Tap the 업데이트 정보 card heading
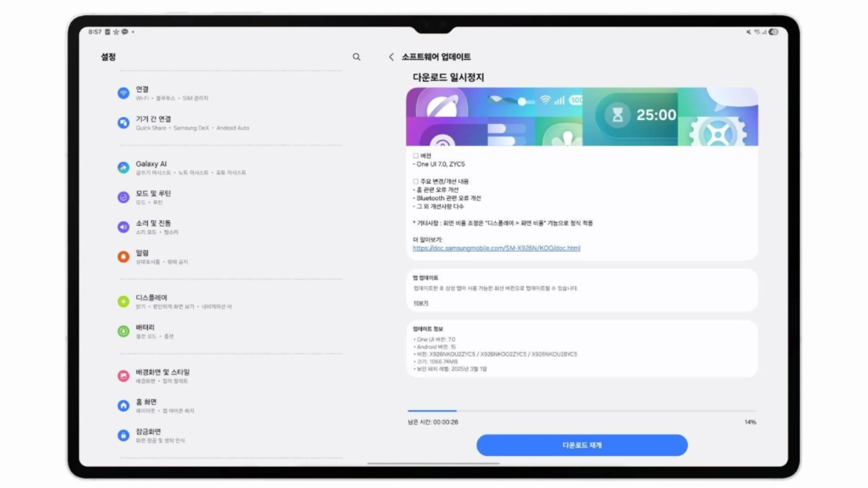Image resolution: width=868 pixels, height=488 pixels. pos(428,329)
